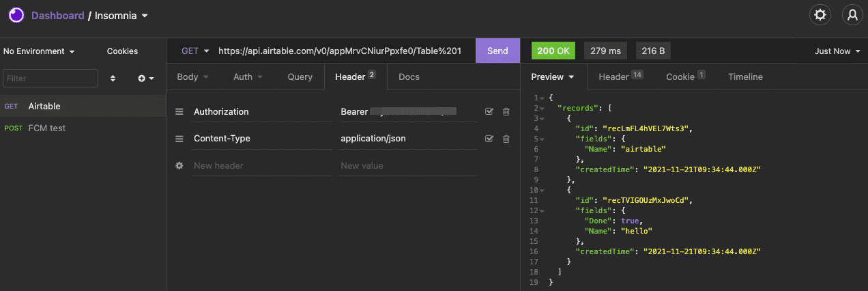Collapse the records array in JSON preview
The image size is (868, 291).
tap(542, 108)
